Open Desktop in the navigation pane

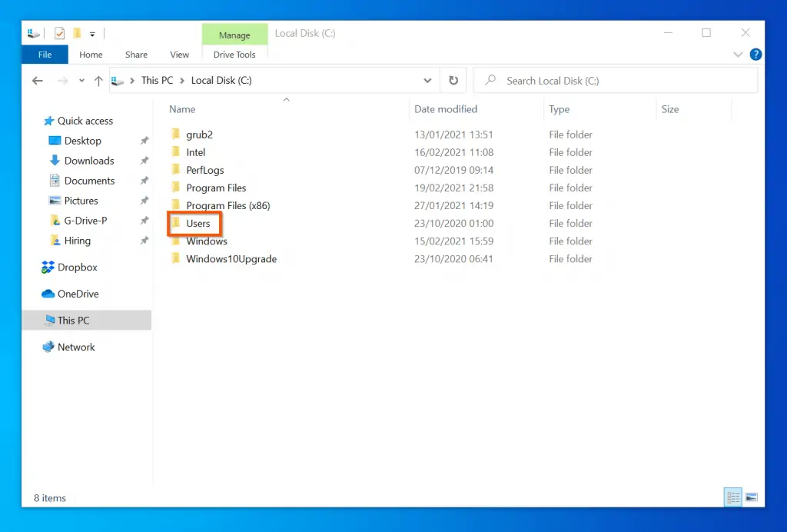(75, 141)
